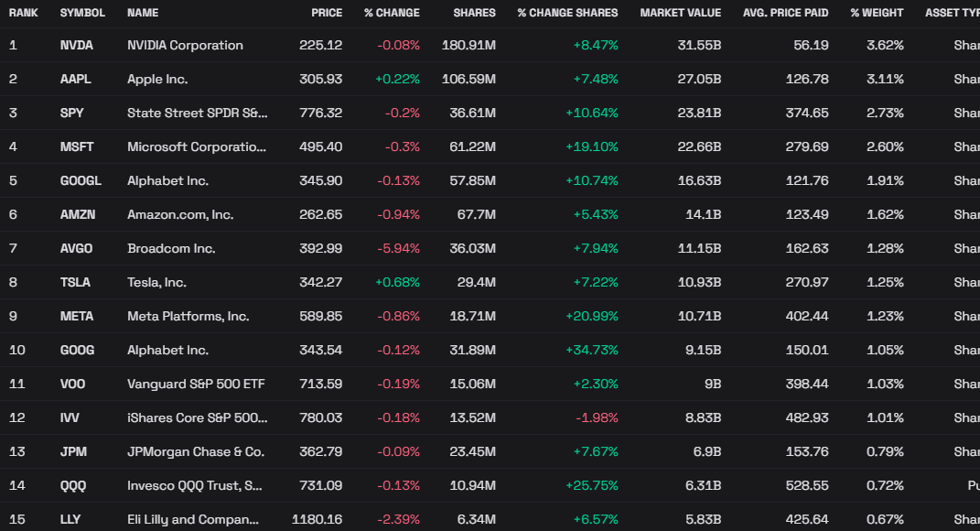Select the Eli Lilly and Company name
The image size is (980, 531).
(x=193, y=518)
